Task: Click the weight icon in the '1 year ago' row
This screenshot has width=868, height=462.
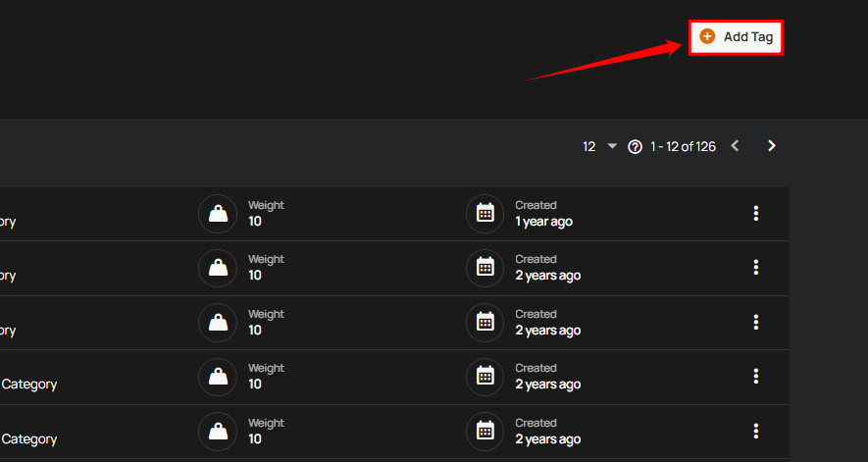Action: click(x=218, y=213)
